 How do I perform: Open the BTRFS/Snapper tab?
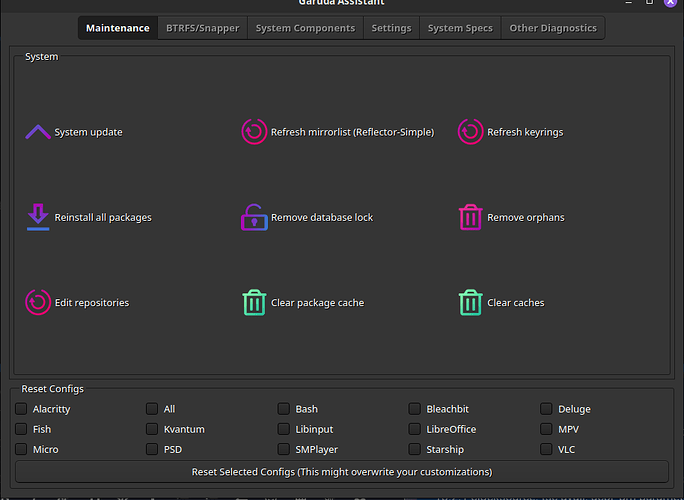click(203, 28)
